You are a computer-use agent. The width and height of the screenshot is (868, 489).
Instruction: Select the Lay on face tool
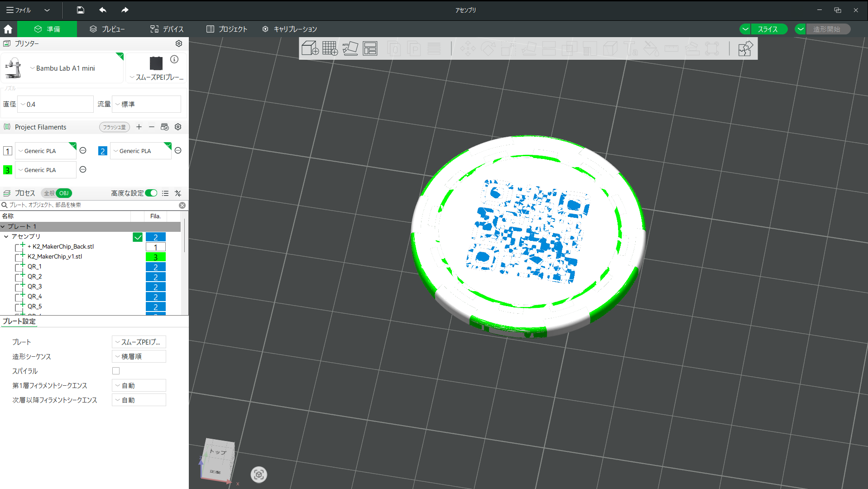529,48
